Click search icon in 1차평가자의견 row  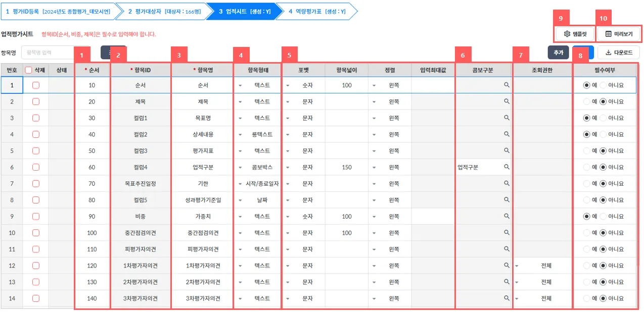[506, 266]
